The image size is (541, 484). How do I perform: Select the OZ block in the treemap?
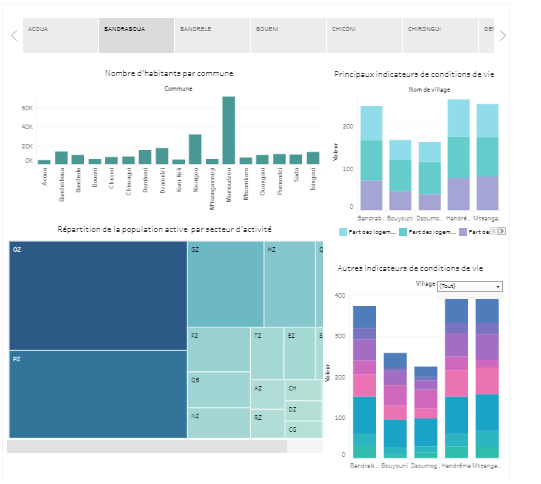pos(98,296)
